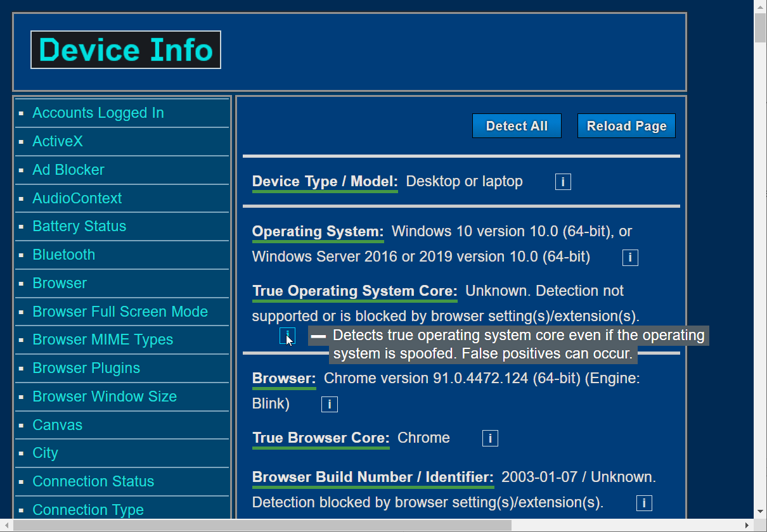The image size is (767, 532).
Task: Click the vertical scrollbar up arrow
Action: (x=760, y=6)
